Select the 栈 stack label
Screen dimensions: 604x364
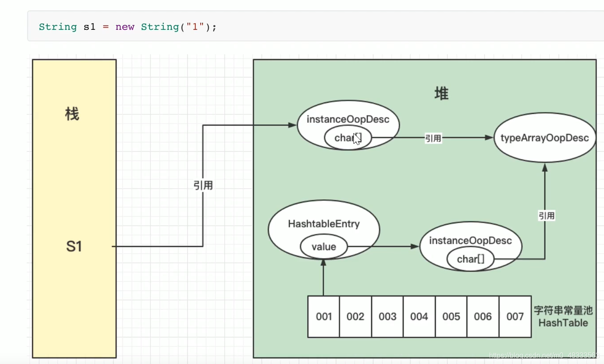click(72, 114)
